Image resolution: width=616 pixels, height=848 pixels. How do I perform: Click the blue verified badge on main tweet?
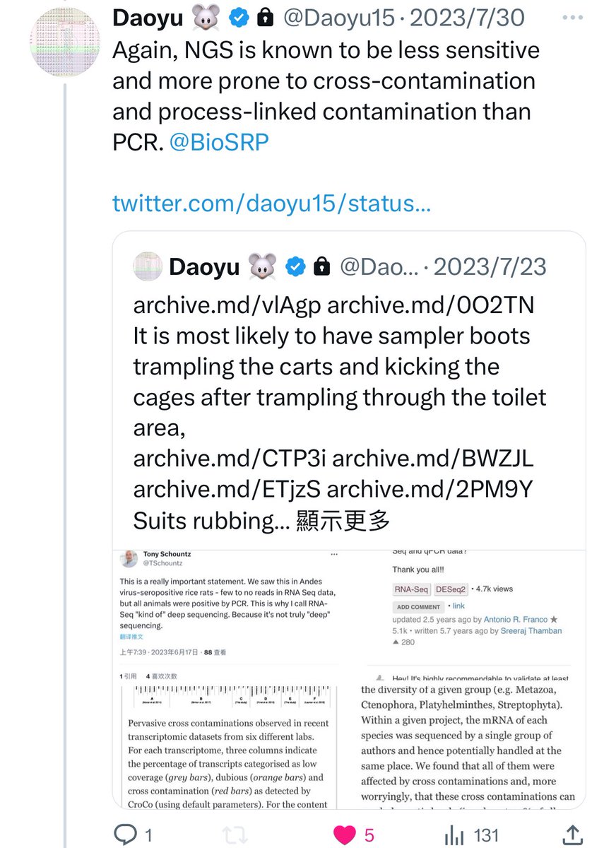[240, 20]
